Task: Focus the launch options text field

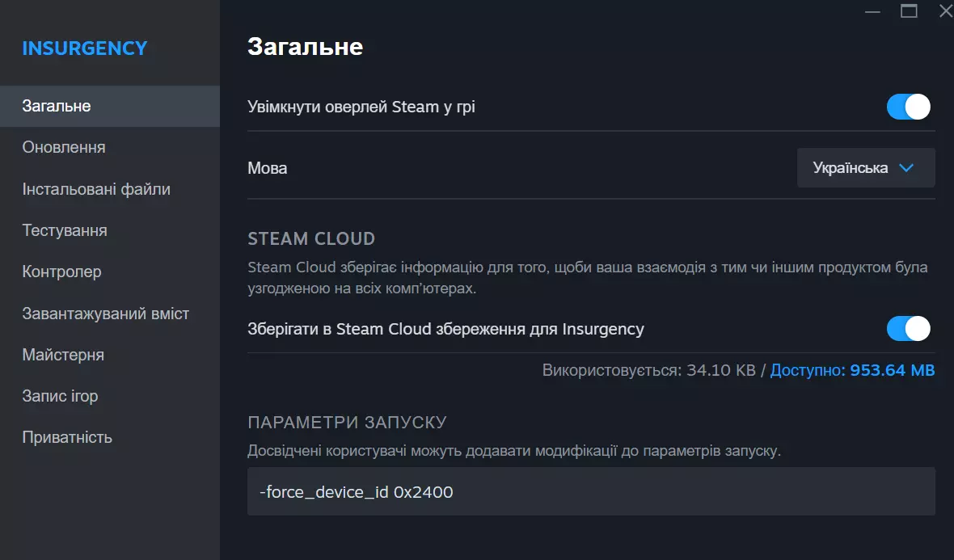Action: (x=590, y=491)
